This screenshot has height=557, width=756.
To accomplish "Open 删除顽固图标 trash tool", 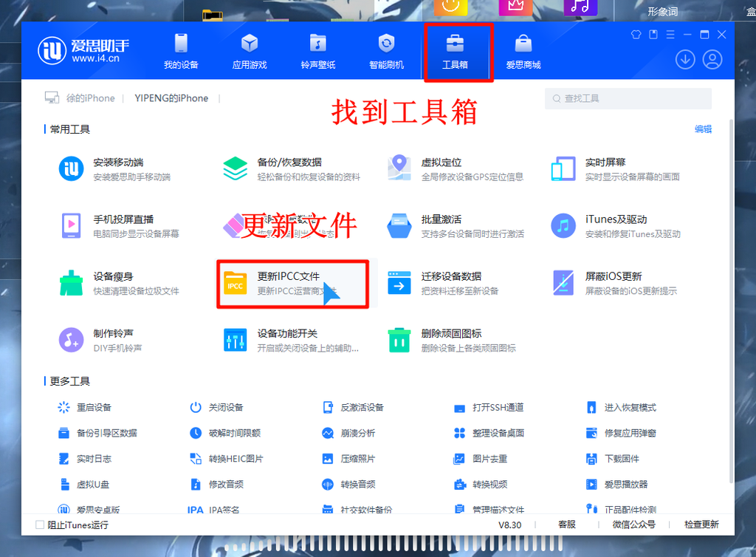I will click(451, 341).
